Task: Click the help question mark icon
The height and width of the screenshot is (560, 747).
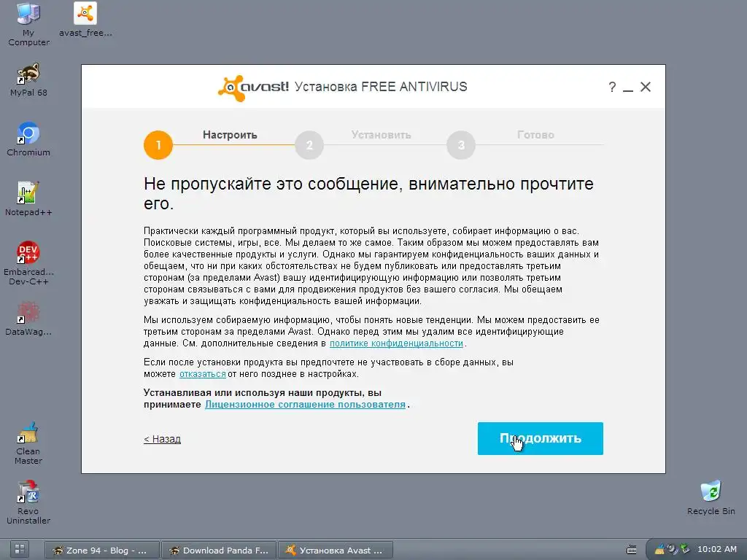Action: [x=612, y=87]
